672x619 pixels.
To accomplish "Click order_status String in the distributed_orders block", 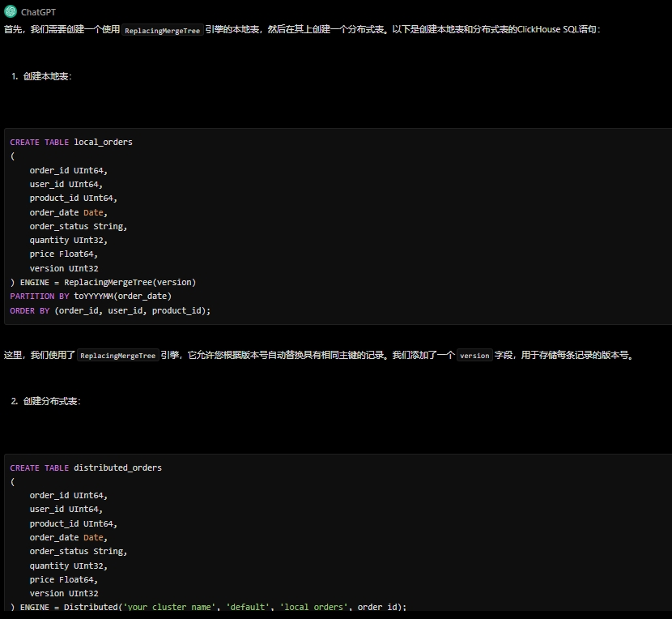I will (79, 551).
